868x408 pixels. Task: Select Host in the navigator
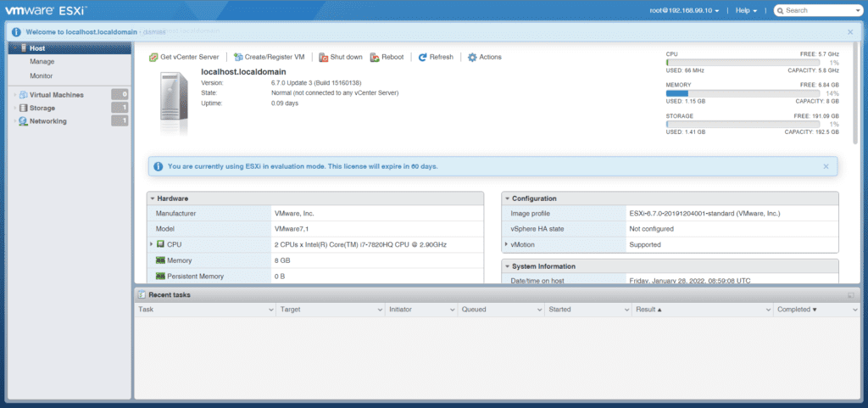tap(70, 48)
